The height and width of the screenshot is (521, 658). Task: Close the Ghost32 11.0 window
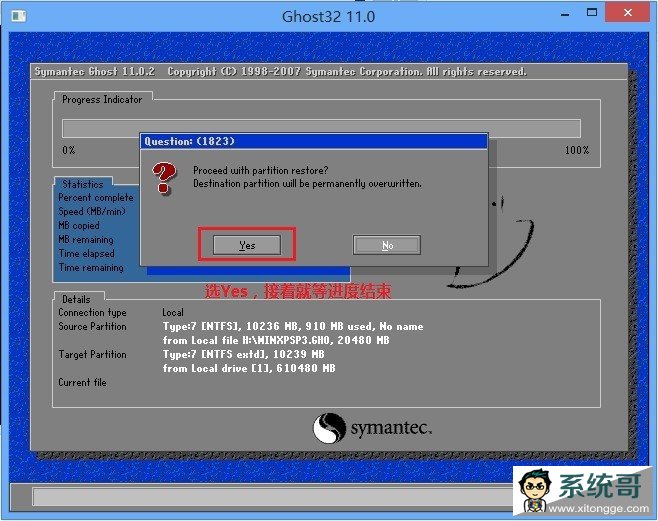click(628, 13)
